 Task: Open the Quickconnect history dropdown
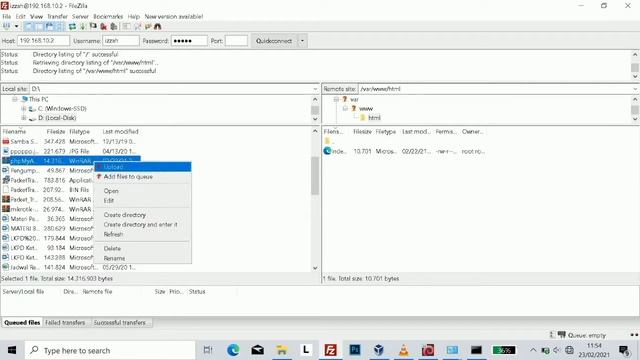(x=302, y=41)
